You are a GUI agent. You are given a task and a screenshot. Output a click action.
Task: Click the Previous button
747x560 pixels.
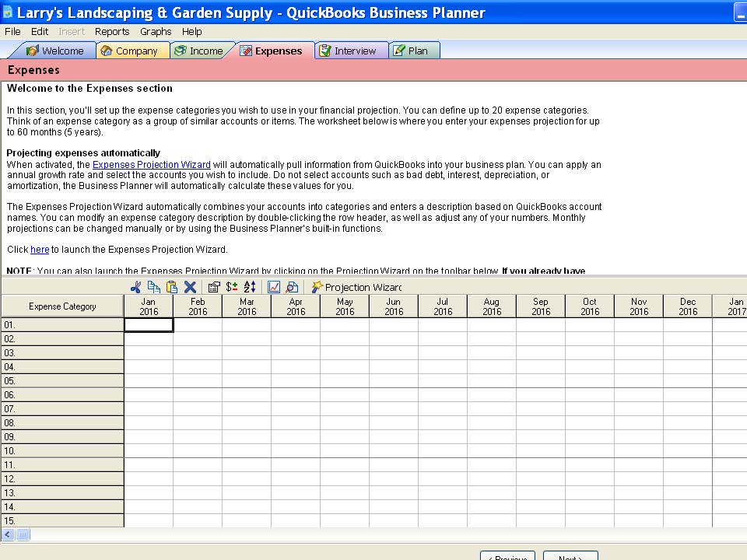coord(508,556)
